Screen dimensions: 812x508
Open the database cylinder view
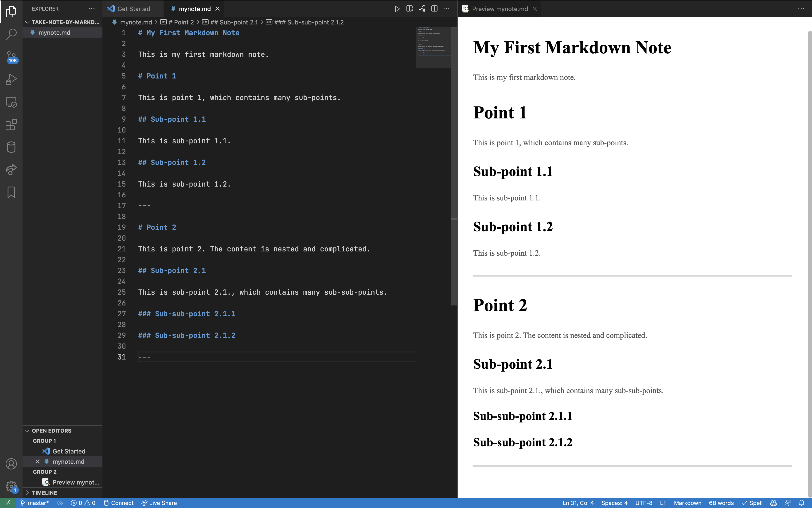click(11, 147)
